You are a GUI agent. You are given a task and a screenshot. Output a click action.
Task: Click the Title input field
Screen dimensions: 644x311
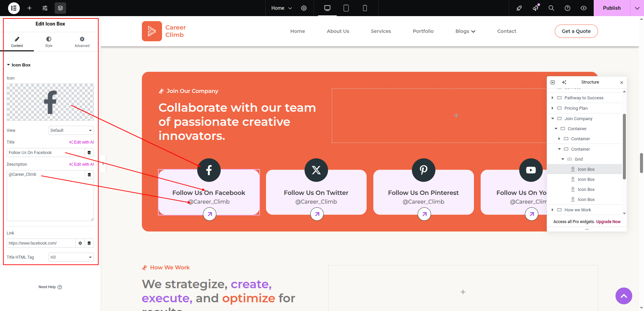coord(46,153)
